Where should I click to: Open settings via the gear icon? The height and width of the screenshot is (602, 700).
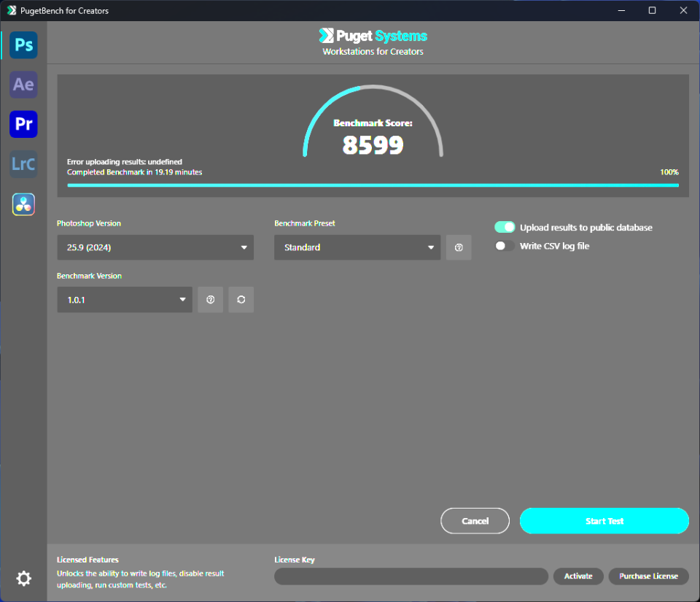pyautogui.click(x=23, y=579)
